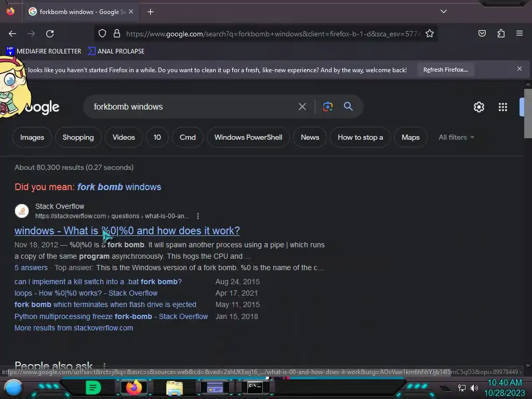This screenshot has height=399, width=532.
Task: Click the Stack Overflow site favicon
Action: [x=22, y=211]
